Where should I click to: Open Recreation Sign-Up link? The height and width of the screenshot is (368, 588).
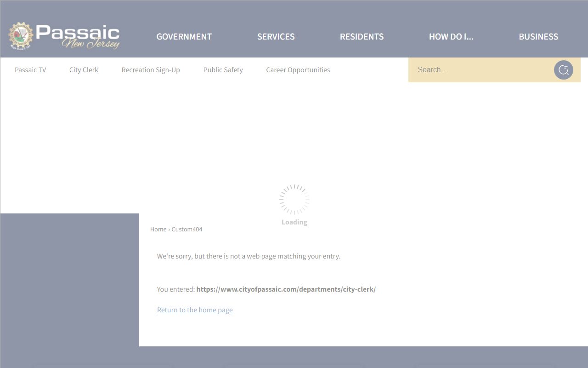(x=151, y=70)
